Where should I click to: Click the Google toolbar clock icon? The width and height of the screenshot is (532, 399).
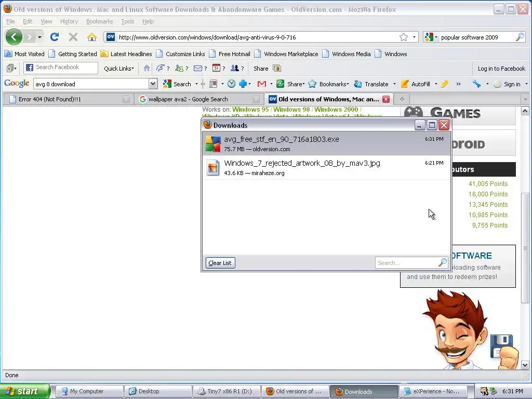point(231,84)
